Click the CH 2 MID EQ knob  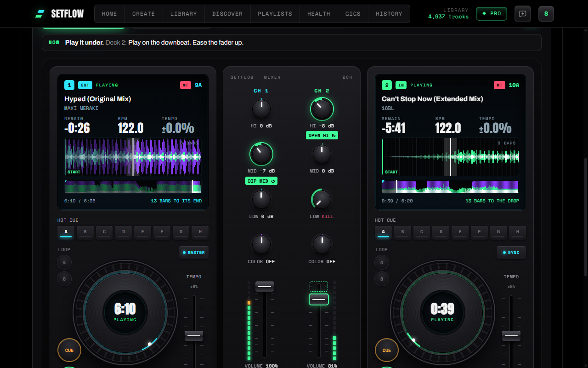(x=322, y=154)
